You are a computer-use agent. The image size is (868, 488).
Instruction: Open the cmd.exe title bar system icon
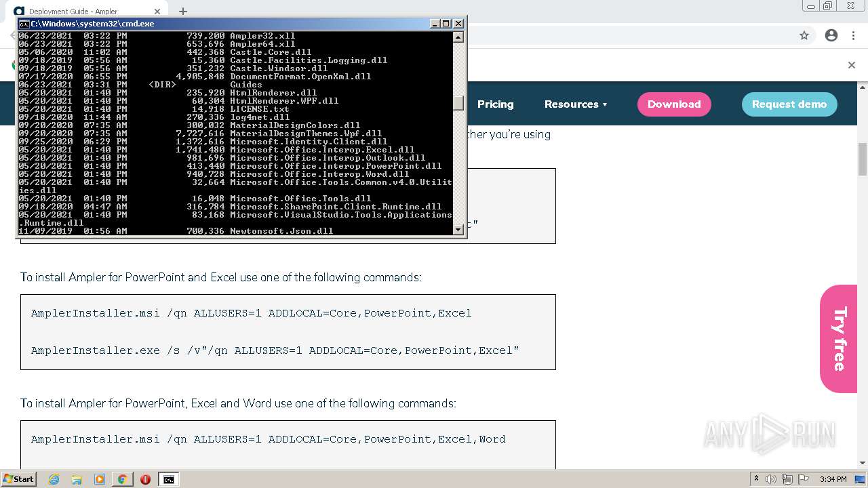24,23
